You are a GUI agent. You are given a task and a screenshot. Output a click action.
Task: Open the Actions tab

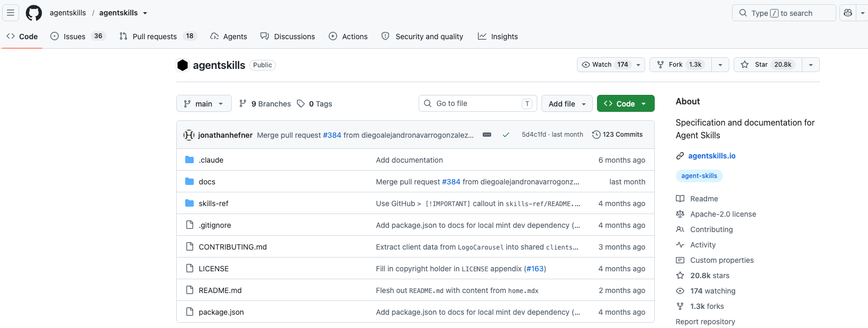(x=348, y=36)
